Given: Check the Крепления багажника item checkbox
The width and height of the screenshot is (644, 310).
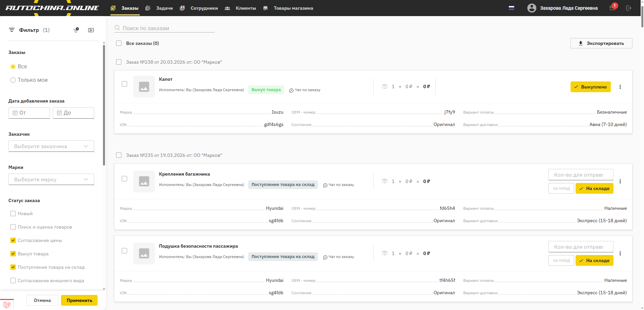Looking at the screenshot, I should pyautogui.click(x=124, y=179).
